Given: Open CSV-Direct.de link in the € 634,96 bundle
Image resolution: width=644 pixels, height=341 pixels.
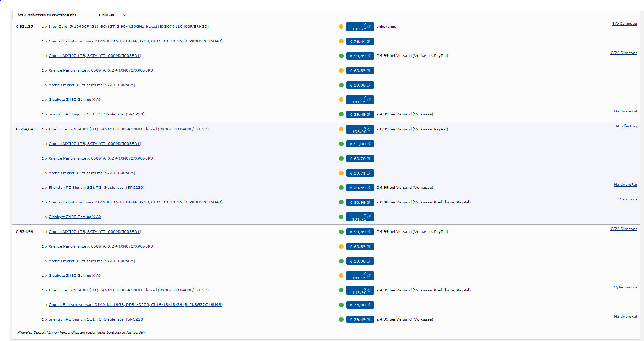Looking at the screenshot, I should pos(624,229).
